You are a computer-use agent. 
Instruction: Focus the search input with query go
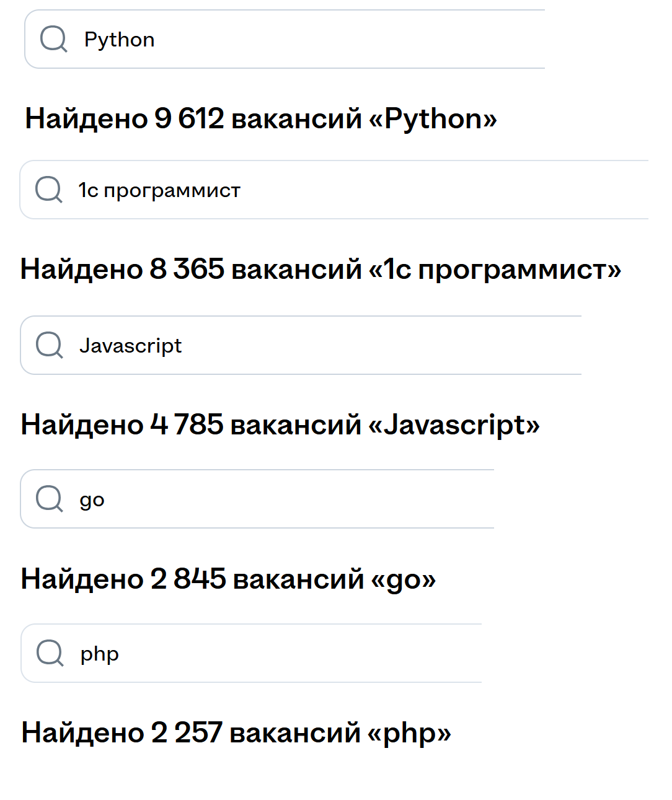(x=279, y=499)
